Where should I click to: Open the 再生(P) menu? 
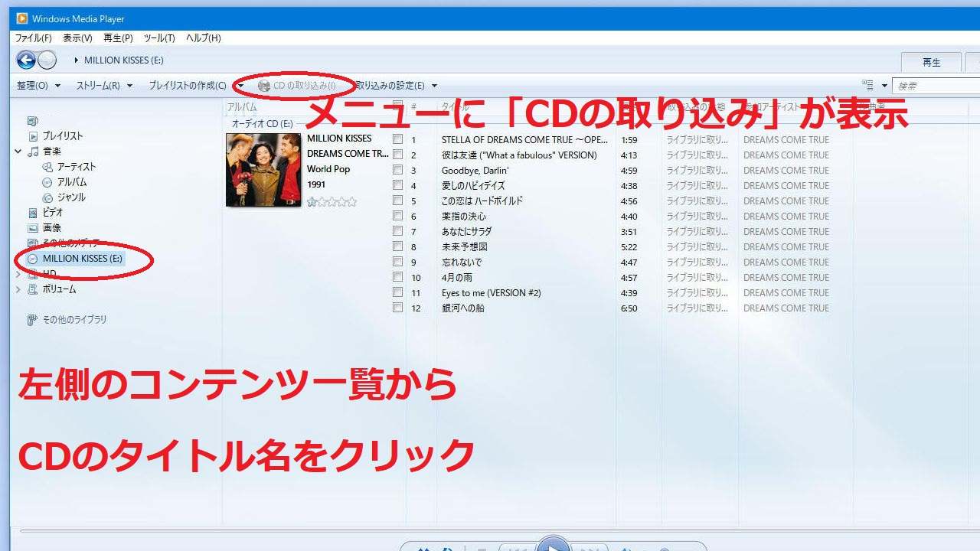[x=118, y=37]
